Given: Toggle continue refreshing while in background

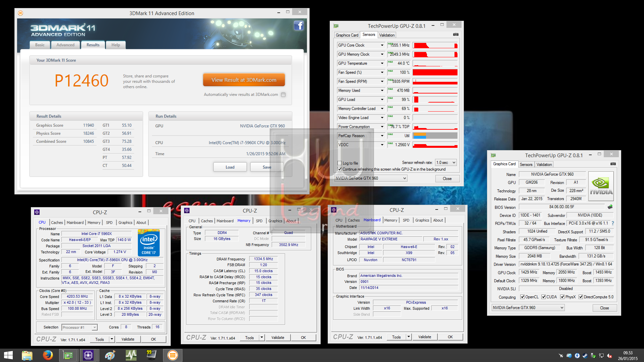Looking at the screenshot, I should (340, 169).
